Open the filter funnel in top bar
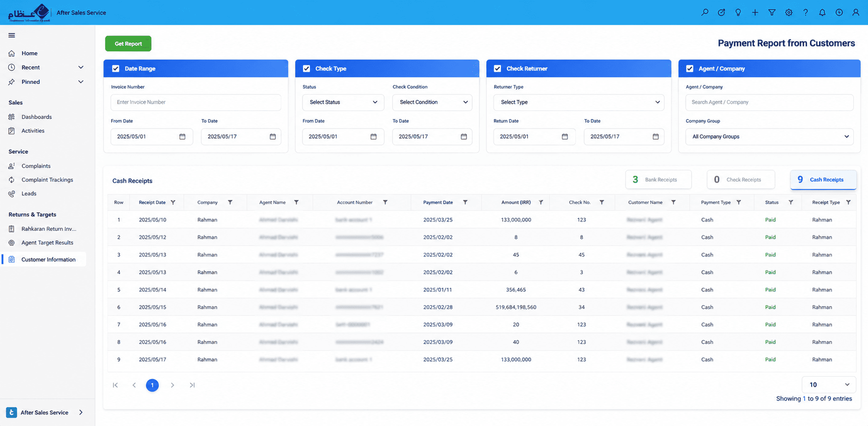Screen dimensions: 868x426 click(772, 13)
